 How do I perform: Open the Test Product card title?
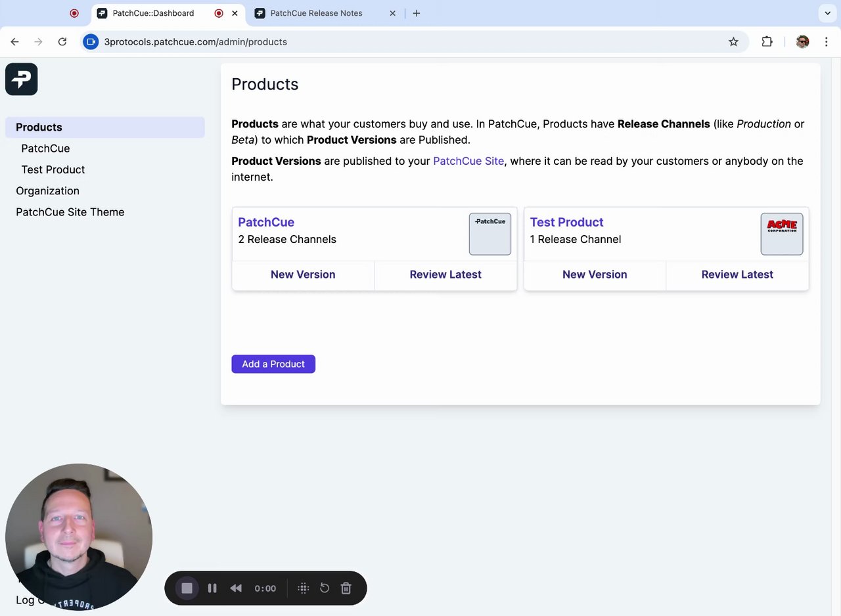566,222
